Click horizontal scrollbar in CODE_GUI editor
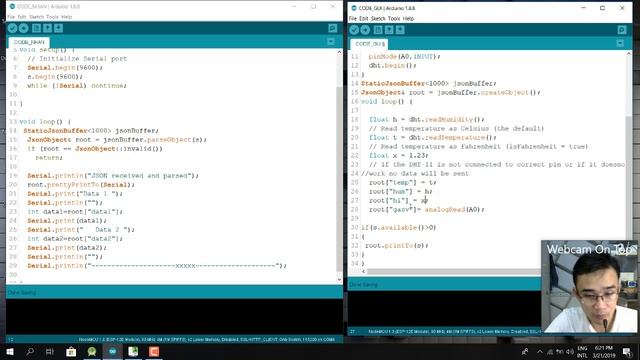Screen dimensions: 640x360 coord(453,271)
